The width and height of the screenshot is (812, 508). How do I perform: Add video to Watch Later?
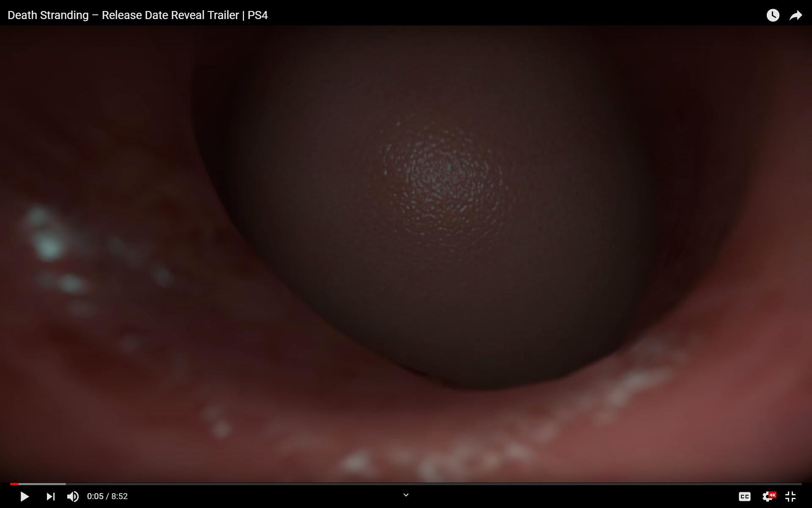(x=773, y=15)
